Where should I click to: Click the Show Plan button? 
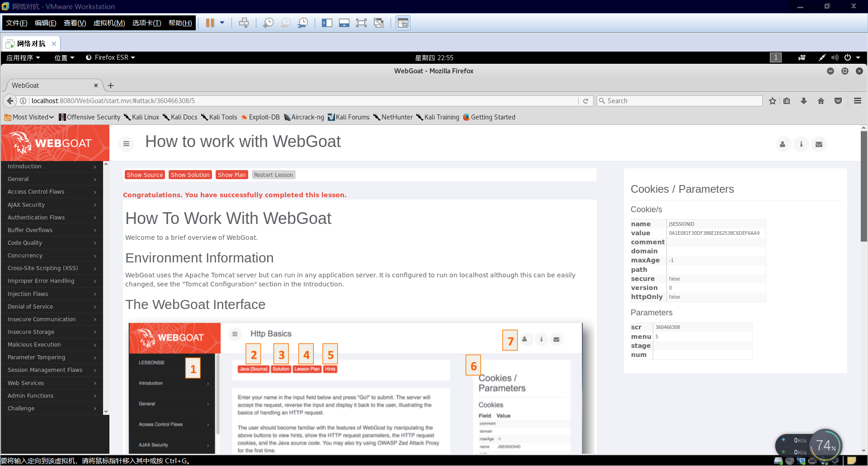[x=232, y=175]
